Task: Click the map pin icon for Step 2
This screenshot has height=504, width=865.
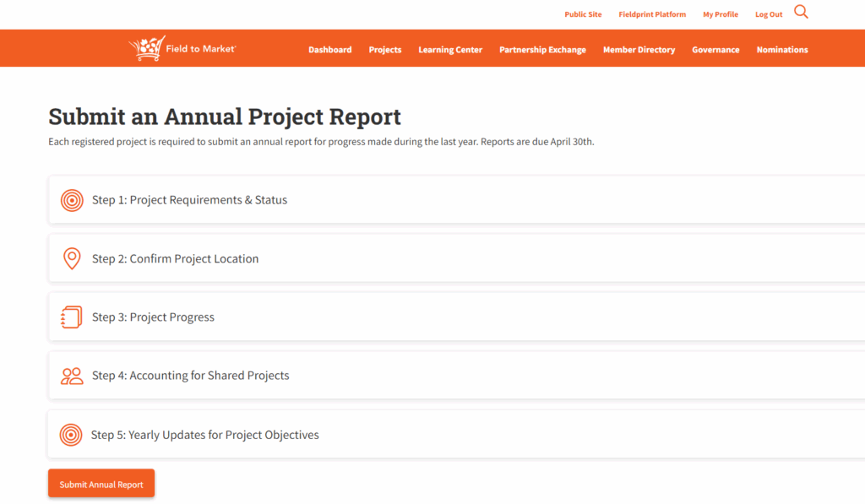Action: click(72, 259)
